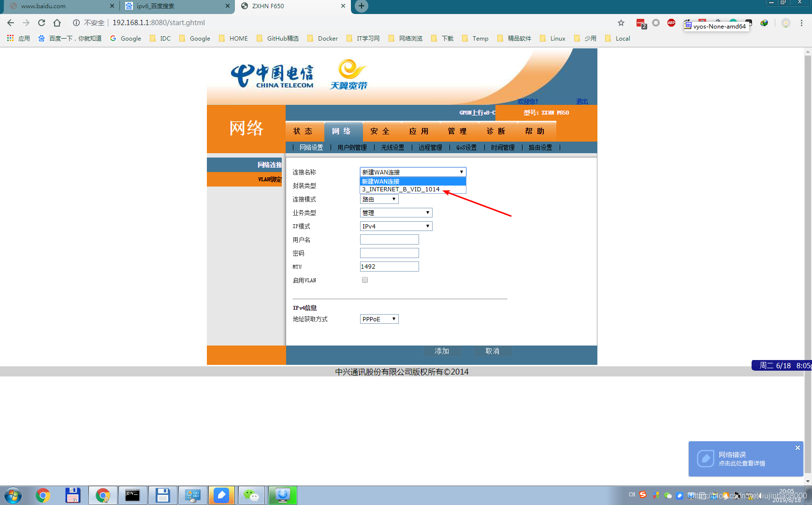Screen dimensions: 812x505
Task: Open the gray circle extension icon
Action: [656, 23]
